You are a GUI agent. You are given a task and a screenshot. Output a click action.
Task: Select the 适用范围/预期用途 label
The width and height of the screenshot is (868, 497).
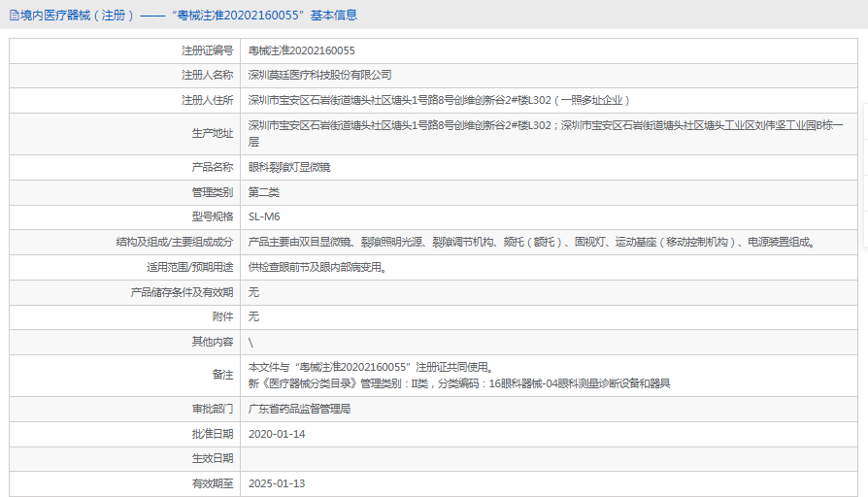[190, 267]
